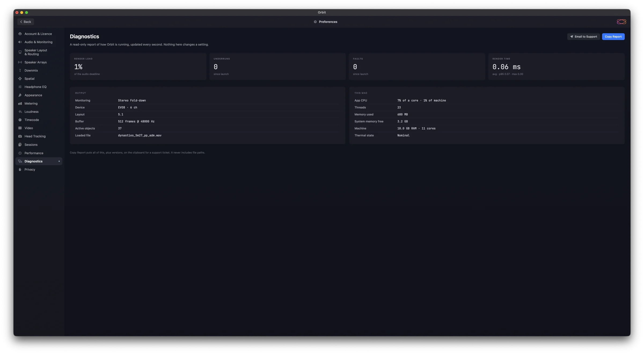Click the Render Time 0.06 ms value
This screenshot has width=644, height=354.
pos(507,67)
